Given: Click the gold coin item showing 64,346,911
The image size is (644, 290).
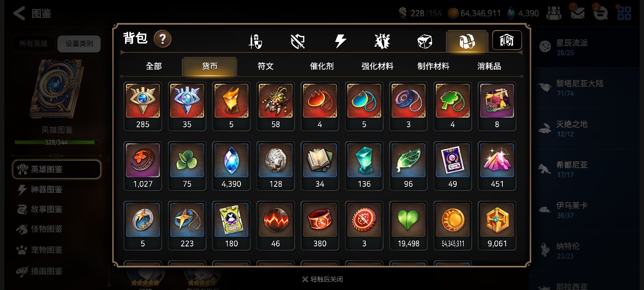Looking at the screenshot, I should coord(453,226).
